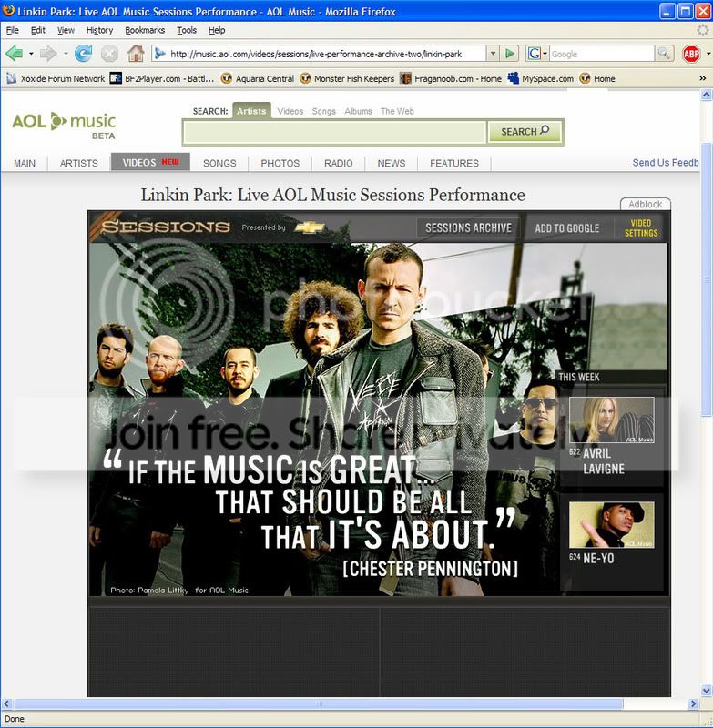This screenshot has height=728, width=713.
Task: Switch to the PHOTOS tab
Action: coord(280,163)
